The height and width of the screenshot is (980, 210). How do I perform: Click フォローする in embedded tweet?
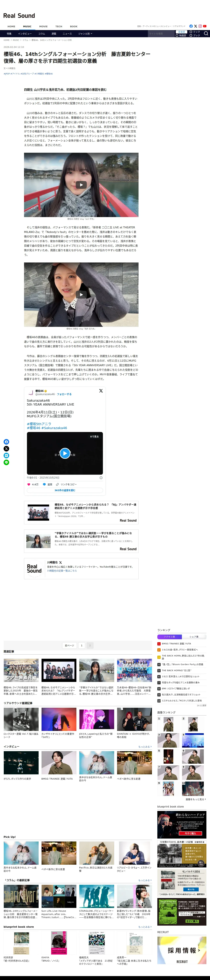(x=64, y=394)
